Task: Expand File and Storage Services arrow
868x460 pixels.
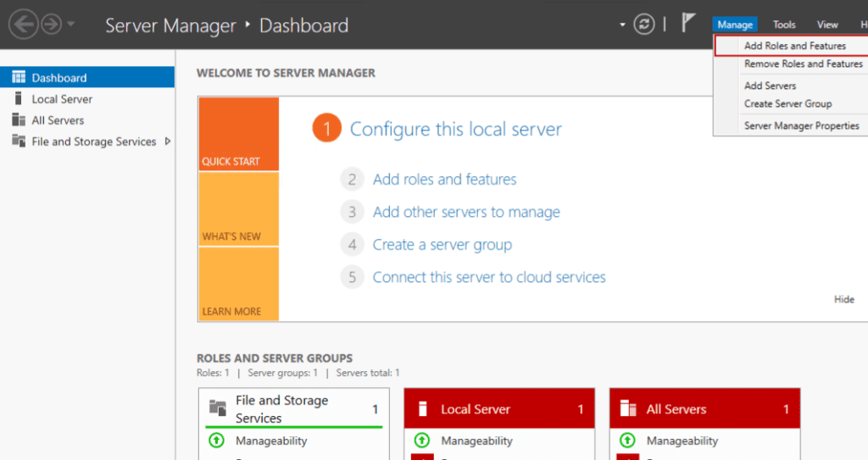Action: point(168,141)
